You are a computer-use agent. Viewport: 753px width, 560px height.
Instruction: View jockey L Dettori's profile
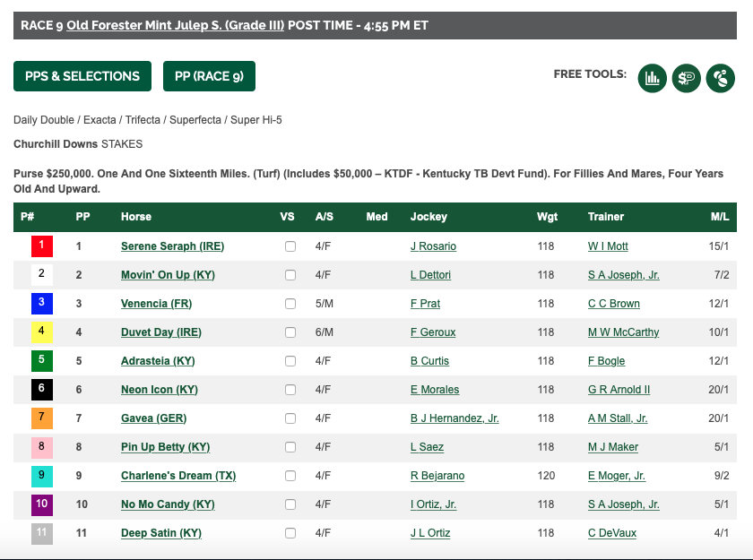click(430, 275)
